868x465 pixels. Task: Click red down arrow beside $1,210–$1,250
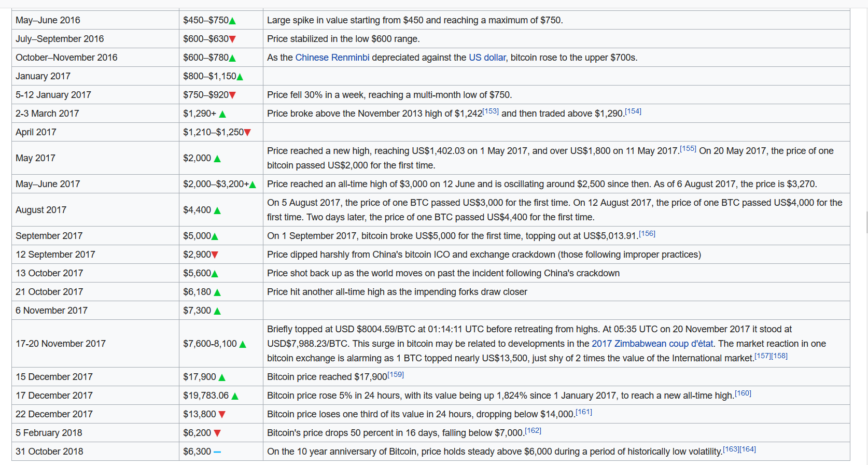247,133
